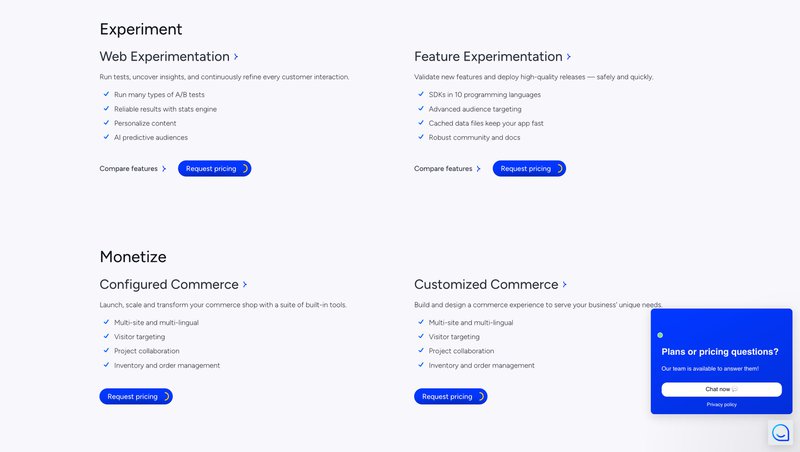Request pricing for Customized Commerce
800x452 pixels.
450,397
